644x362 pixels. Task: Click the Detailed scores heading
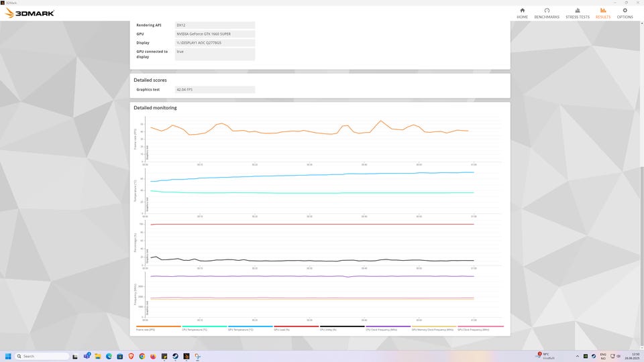pos(150,80)
